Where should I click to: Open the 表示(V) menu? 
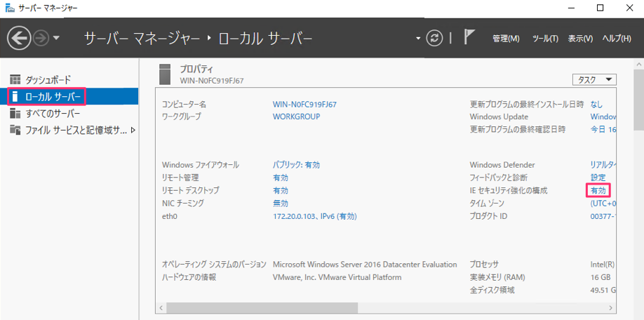click(x=580, y=39)
